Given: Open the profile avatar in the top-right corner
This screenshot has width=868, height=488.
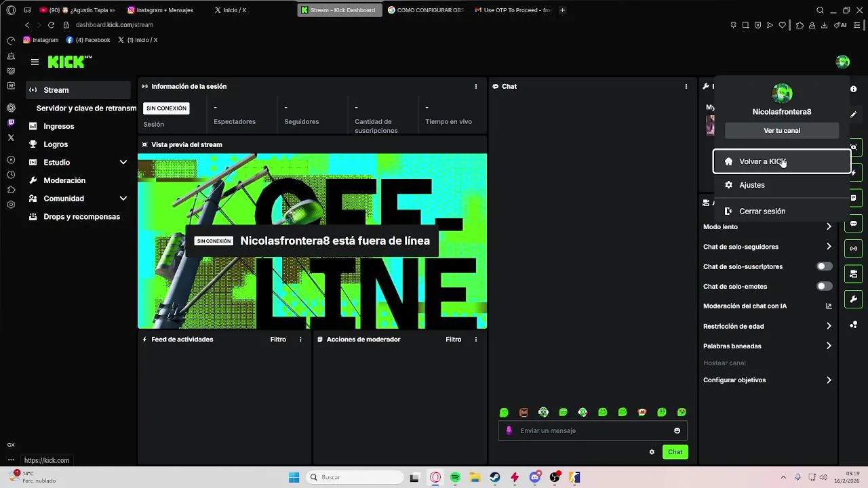Looking at the screenshot, I should [x=843, y=62].
